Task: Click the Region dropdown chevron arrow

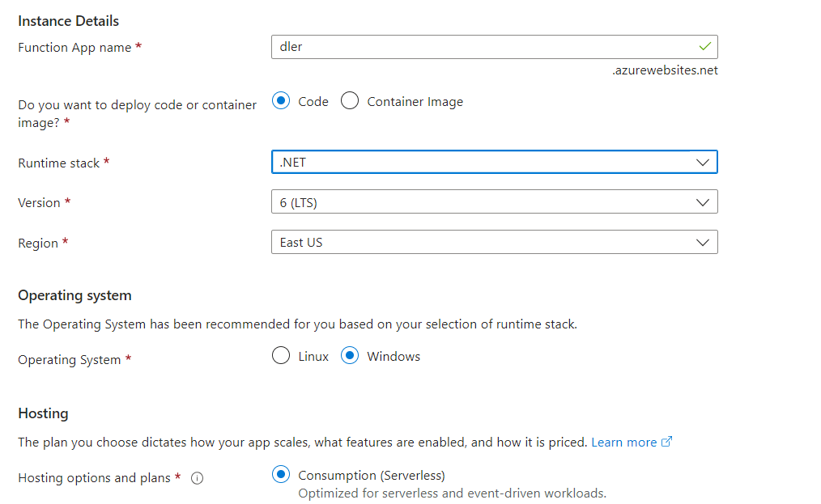Action: 703,243
